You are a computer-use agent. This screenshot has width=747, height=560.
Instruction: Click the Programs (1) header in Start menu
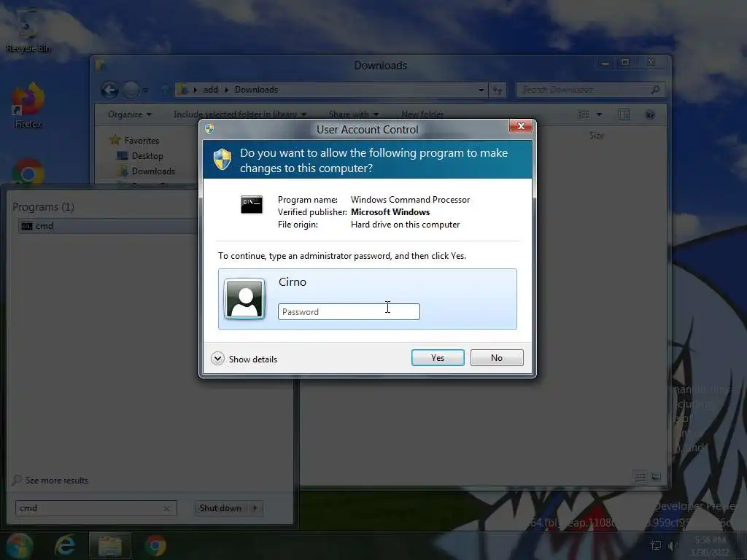click(x=43, y=206)
